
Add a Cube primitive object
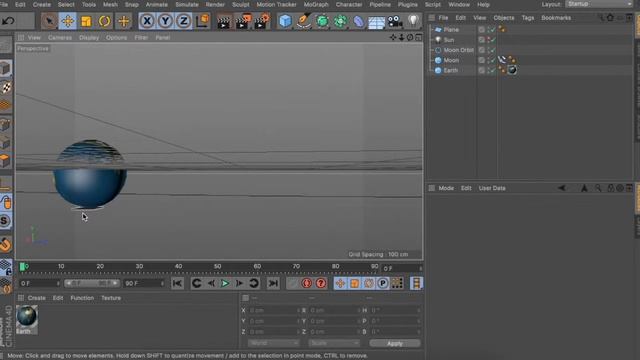[x=285, y=21]
